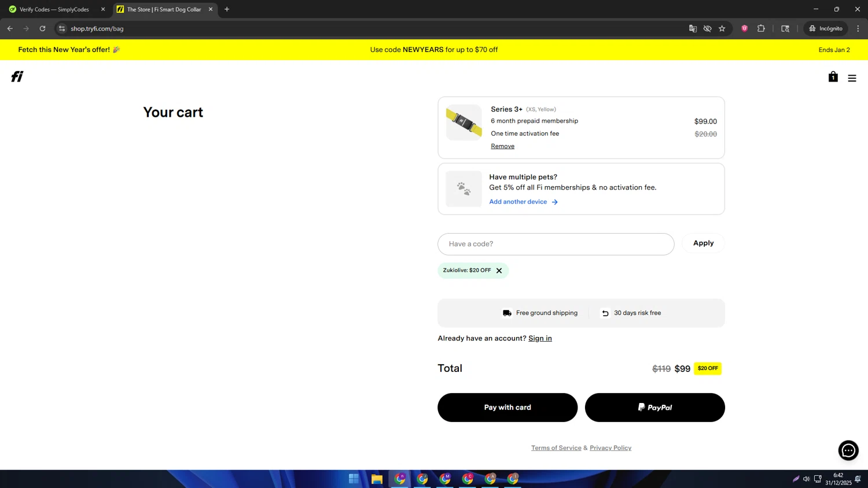868x488 pixels.
Task: Click the NEWYEARS promo banner text
Action: [x=434, y=50]
